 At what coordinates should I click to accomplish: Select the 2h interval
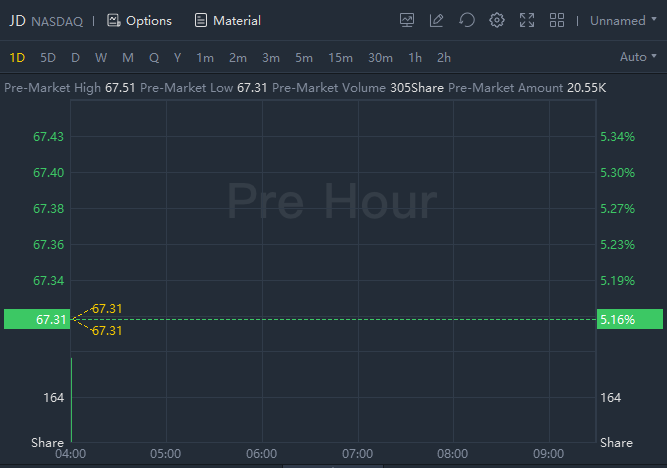pyautogui.click(x=444, y=57)
